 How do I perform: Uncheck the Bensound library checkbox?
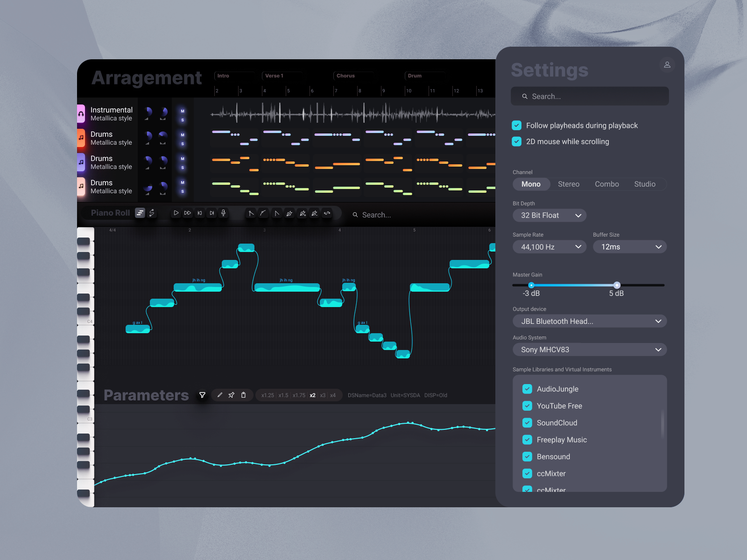(527, 456)
